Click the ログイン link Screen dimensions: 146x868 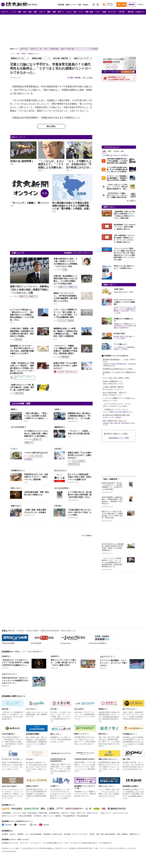(x=141, y=5)
